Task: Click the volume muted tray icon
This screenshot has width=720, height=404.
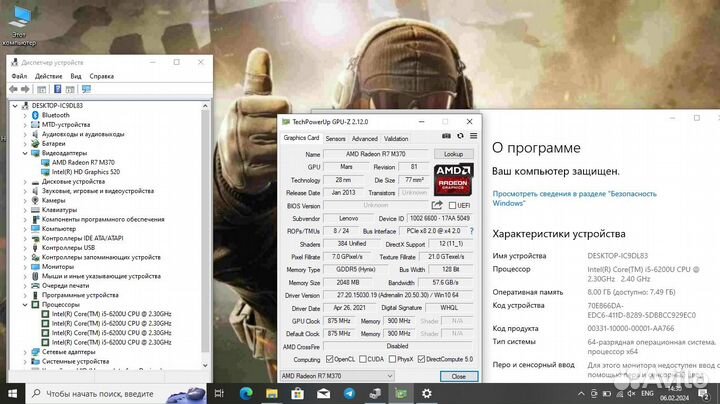Action: [631, 393]
